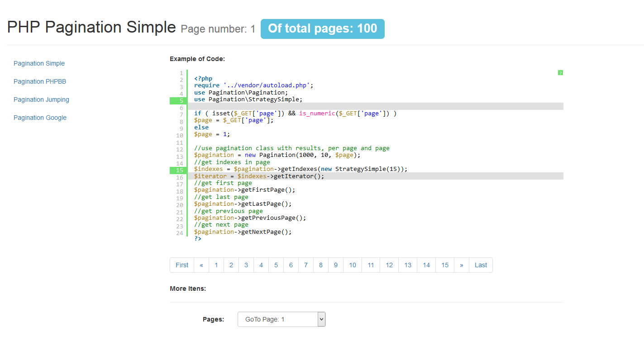Select page 1 in pagination
The image size is (644, 350).
click(x=216, y=265)
